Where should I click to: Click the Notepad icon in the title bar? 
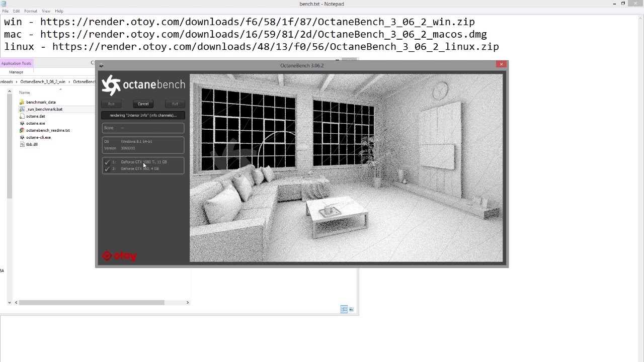tap(4, 4)
